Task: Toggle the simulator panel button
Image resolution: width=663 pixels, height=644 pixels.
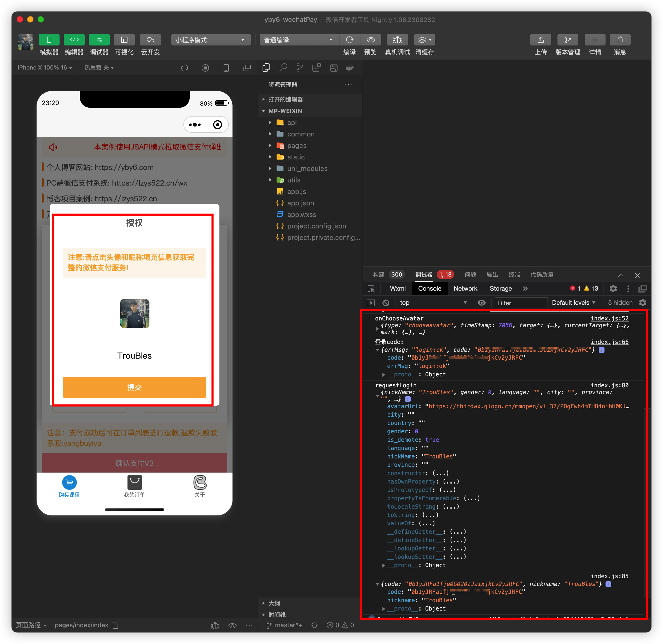Action: pos(49,40)
